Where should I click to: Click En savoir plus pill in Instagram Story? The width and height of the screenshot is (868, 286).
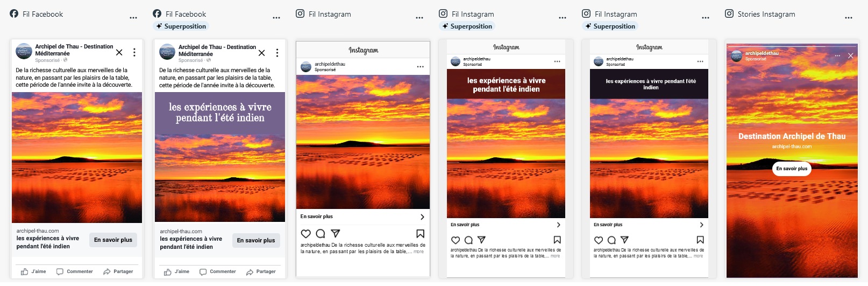coord(792,169)
